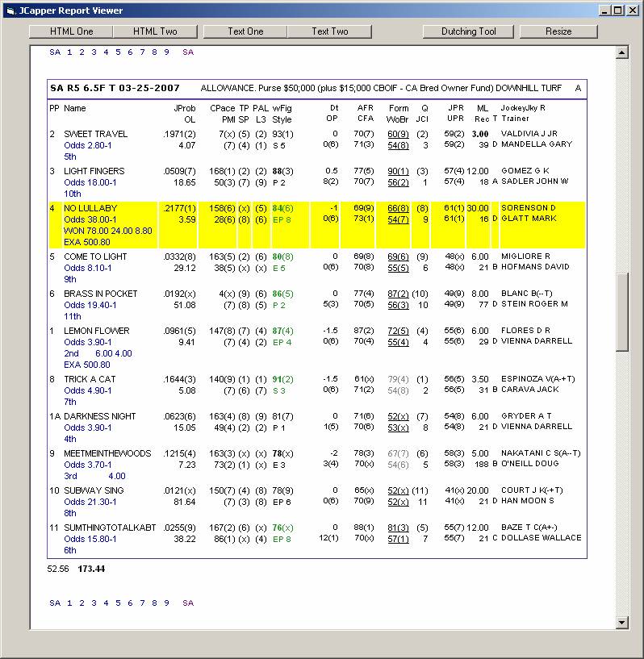644x659 pixels.
Task: Select horse name BRASS IN POCKET
Action: 100,294
